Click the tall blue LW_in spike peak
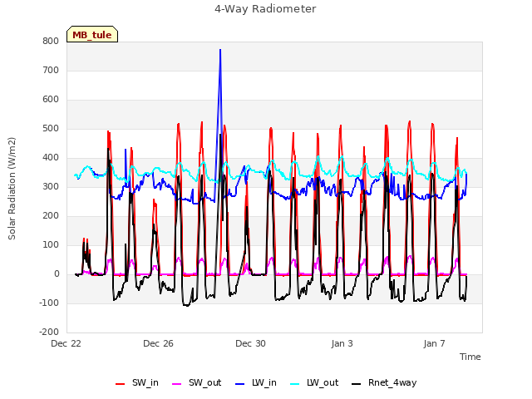 tap(220, 50)
